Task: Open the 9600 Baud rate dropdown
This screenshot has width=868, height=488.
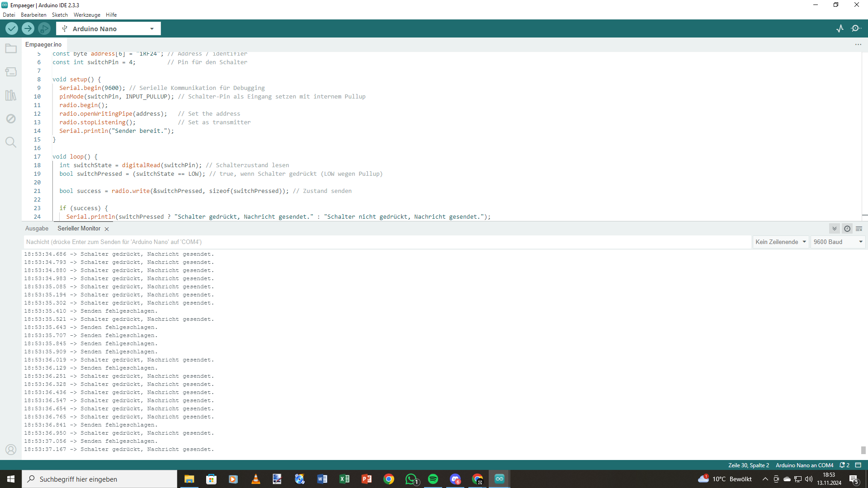Action: [x=838, y=242]
